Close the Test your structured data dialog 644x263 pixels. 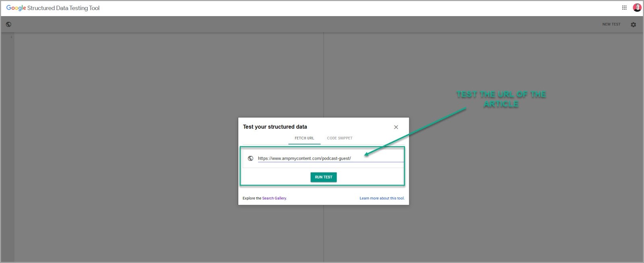396,127
